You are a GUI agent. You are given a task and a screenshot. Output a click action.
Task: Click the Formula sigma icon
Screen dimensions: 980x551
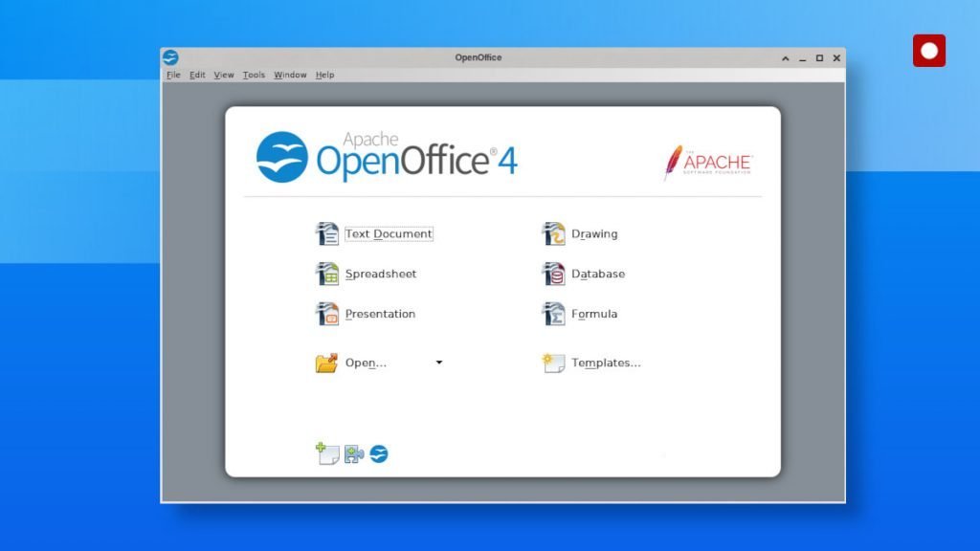(x=553, y=314)
